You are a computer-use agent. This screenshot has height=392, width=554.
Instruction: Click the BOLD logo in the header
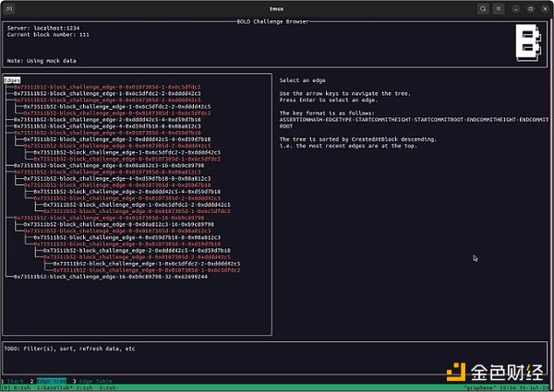(529, 41)
